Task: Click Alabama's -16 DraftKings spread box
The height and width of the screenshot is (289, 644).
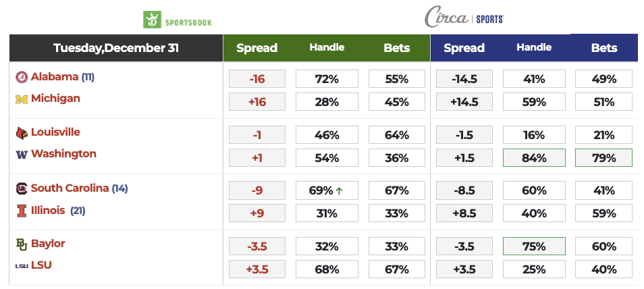Action: pyautogui.click(x=257, y=79)
